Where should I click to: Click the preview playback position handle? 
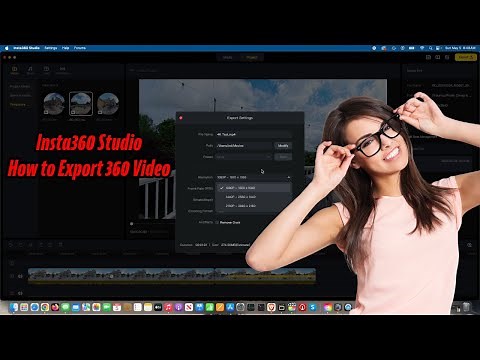(x=132, y=224)
